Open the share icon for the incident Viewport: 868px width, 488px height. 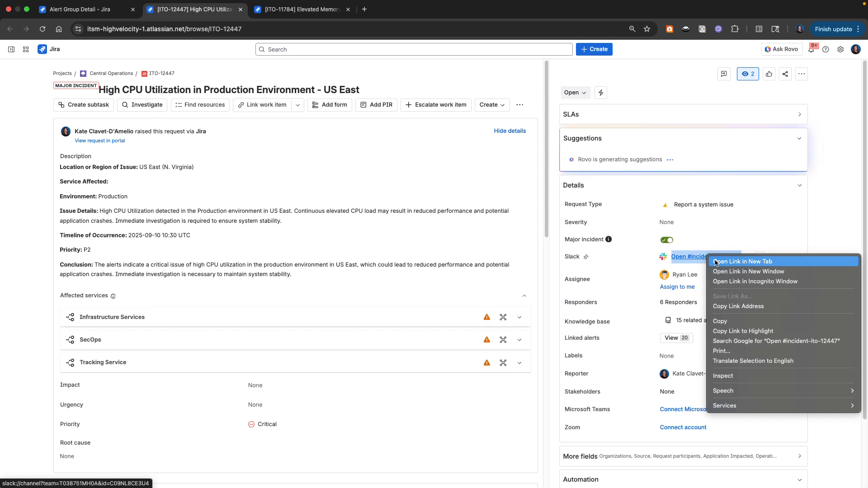785,74
